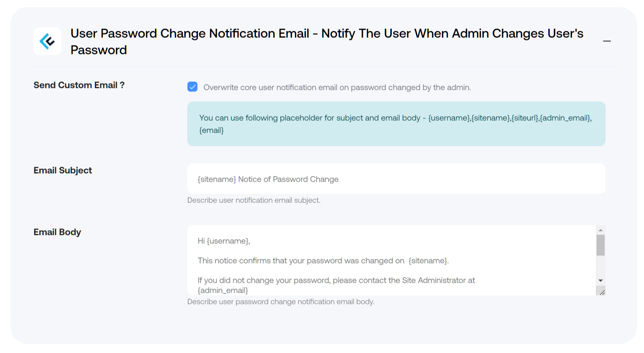Click the 'Email Subject' field label
The height and width of the screenshot is (353, 644).
[x=63, y=171]
